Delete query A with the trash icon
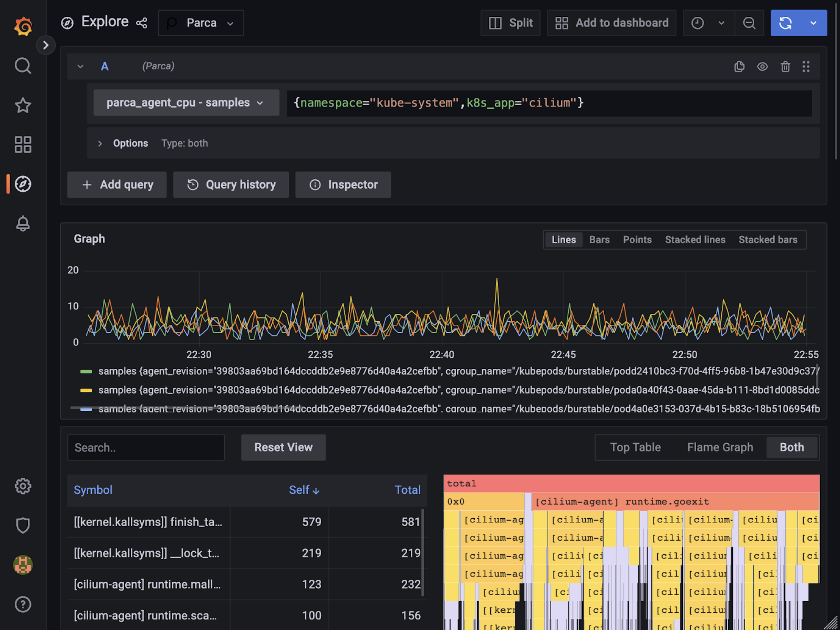The width and height of the screenshot is (840, 630). 785,66
